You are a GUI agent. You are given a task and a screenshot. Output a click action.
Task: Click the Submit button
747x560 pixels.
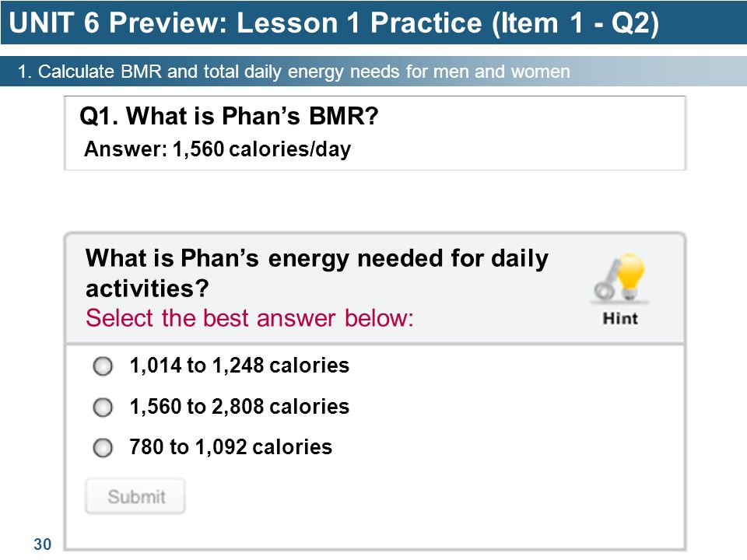click(x=135, y=496)
